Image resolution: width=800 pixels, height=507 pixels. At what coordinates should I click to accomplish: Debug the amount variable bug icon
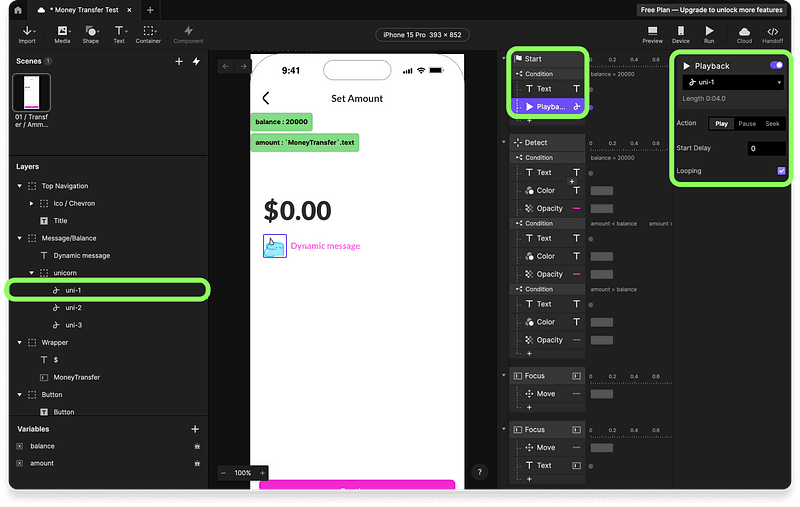[197, 464]
